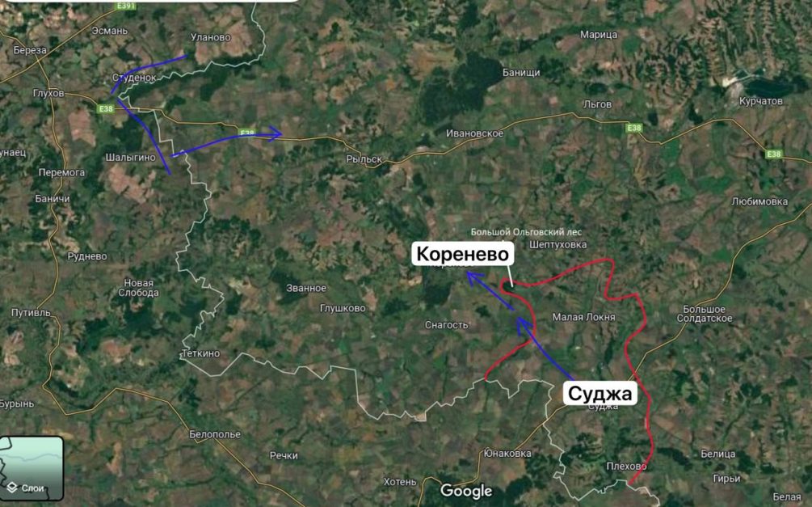Click the E38 road badge near Глухов
Viewport: 812px width, 507px height.
(x=106, y=108)
